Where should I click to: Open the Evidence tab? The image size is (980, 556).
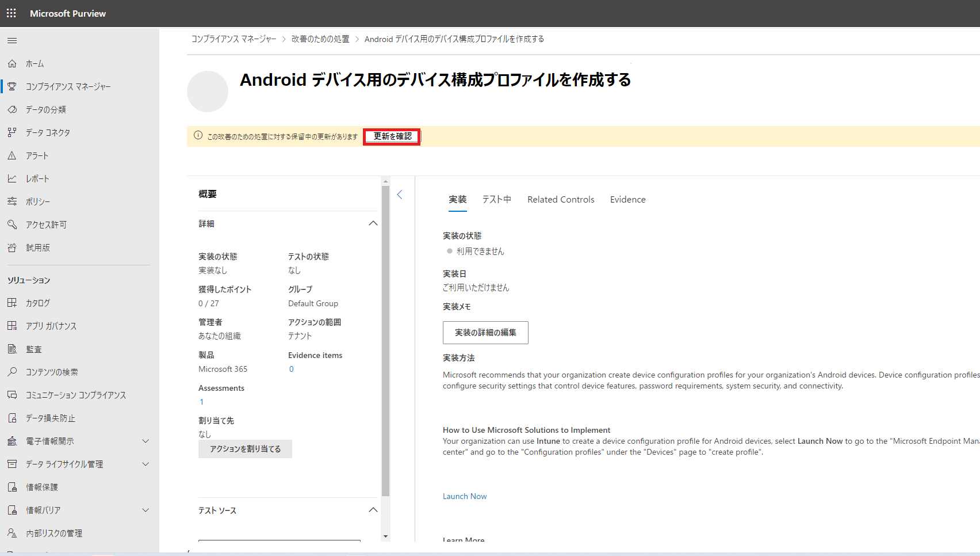click(x=627, y=200)
